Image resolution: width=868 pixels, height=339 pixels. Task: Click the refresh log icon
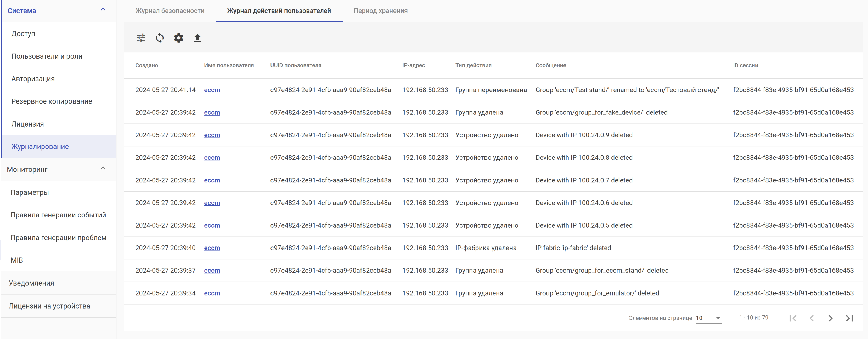pos(160,38)
